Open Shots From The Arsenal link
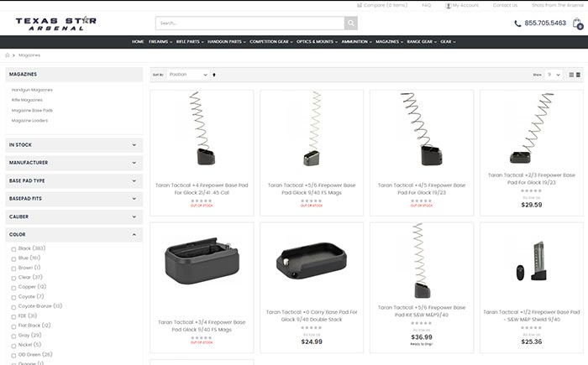This screenshot has height=365, width=588. click(x=557, y=5)
